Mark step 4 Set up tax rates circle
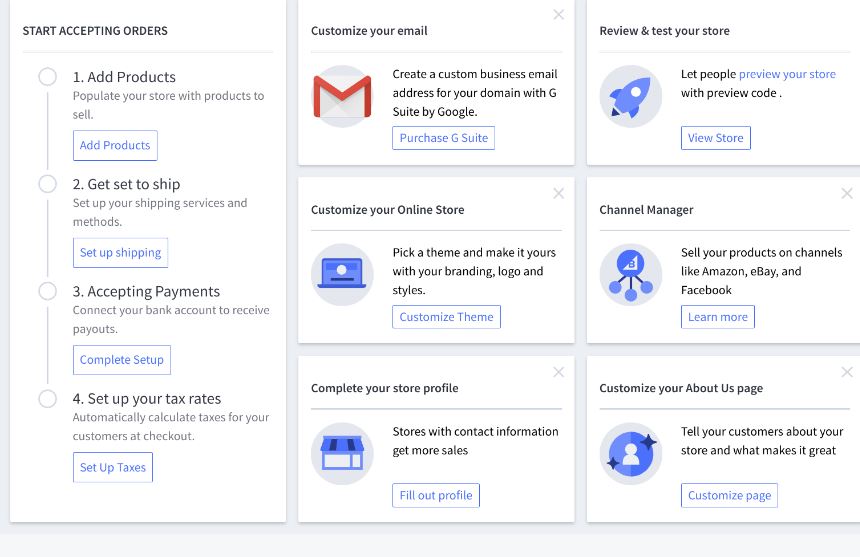The width and height of the screenshot is (860, 557). coord(48,399)
